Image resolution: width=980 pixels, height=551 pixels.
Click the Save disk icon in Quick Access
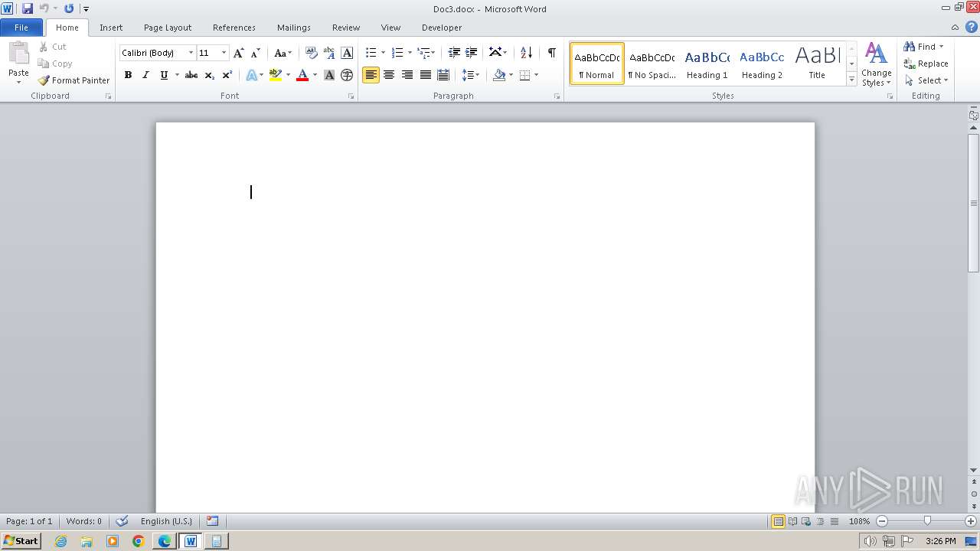pos(28,8)
